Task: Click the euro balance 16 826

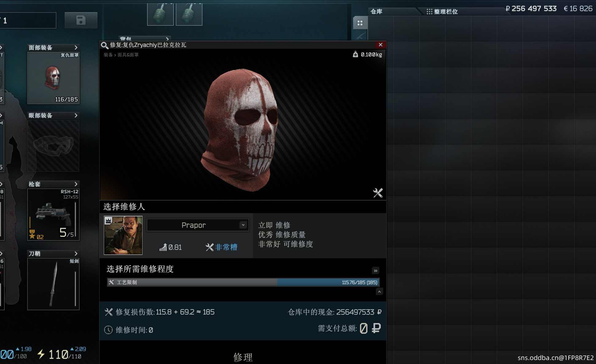Action: point(578,9)
